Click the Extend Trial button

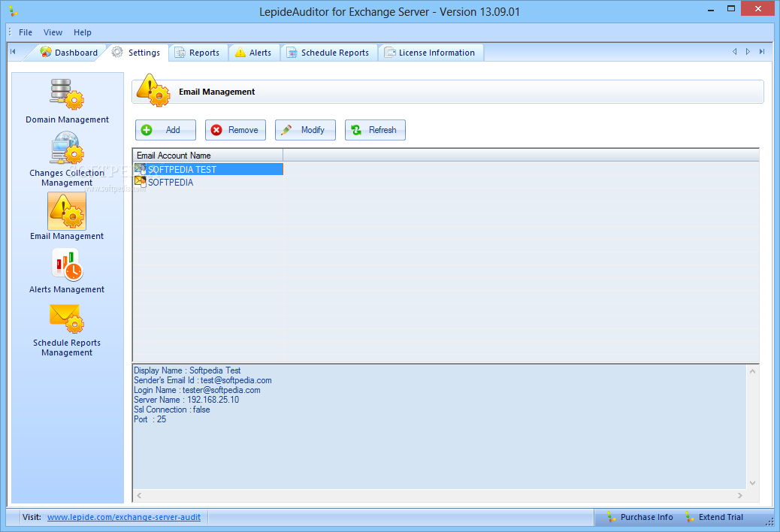(714, 517)
